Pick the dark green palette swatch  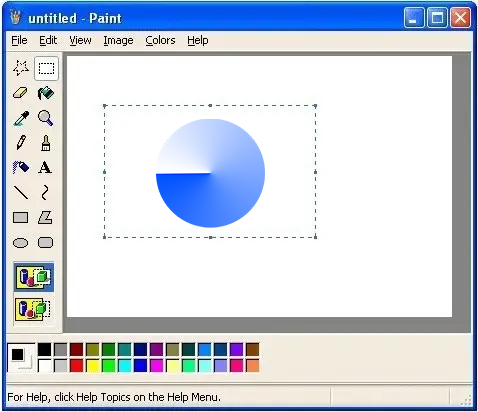click(x=109, y=350)
